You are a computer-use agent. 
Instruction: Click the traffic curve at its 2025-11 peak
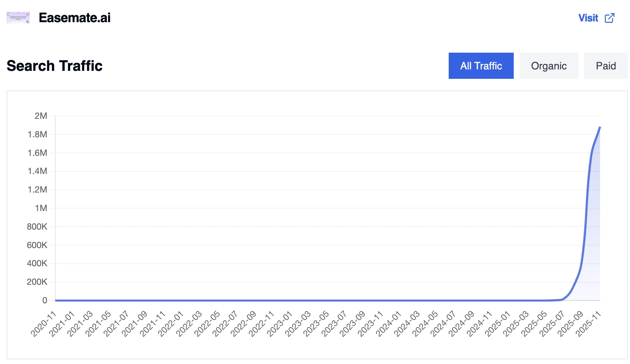(599, 128)
